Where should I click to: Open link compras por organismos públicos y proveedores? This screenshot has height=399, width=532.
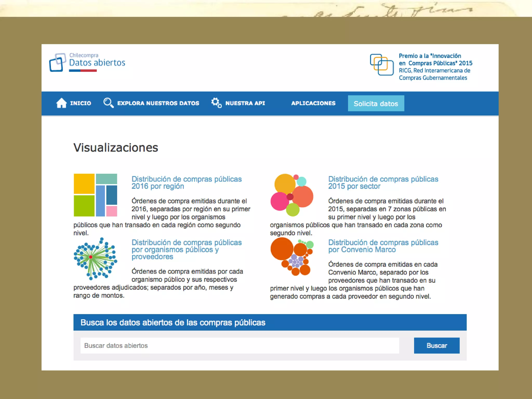pyautogui.click(x=186, y=249)
